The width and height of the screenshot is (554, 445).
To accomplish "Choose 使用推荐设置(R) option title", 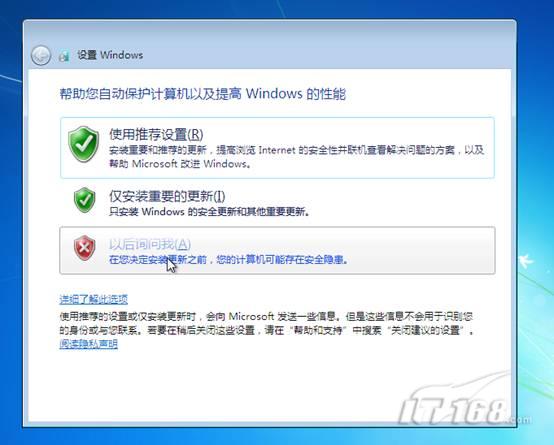I will [156, 135].
